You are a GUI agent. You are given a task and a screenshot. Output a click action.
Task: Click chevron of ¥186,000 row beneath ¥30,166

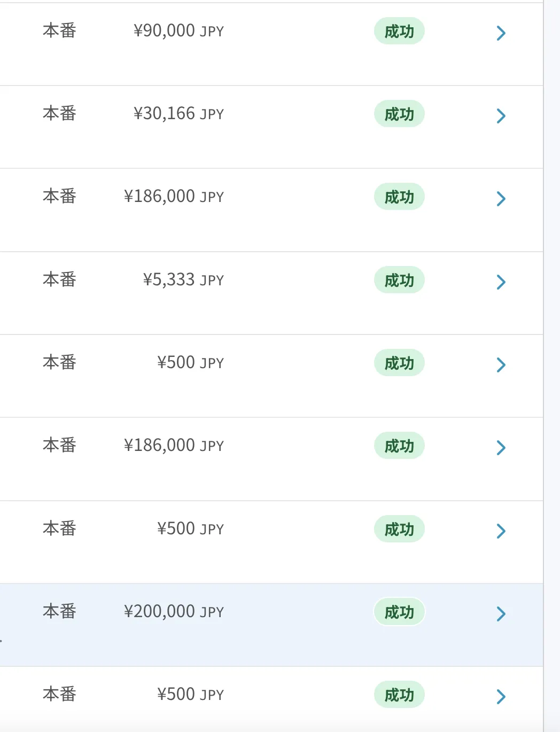point(501,199)
